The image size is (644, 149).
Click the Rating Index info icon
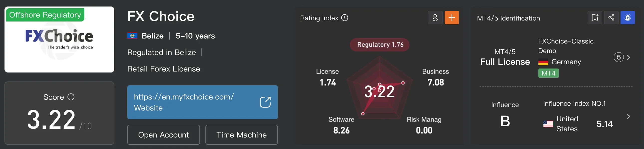[344, 18]
